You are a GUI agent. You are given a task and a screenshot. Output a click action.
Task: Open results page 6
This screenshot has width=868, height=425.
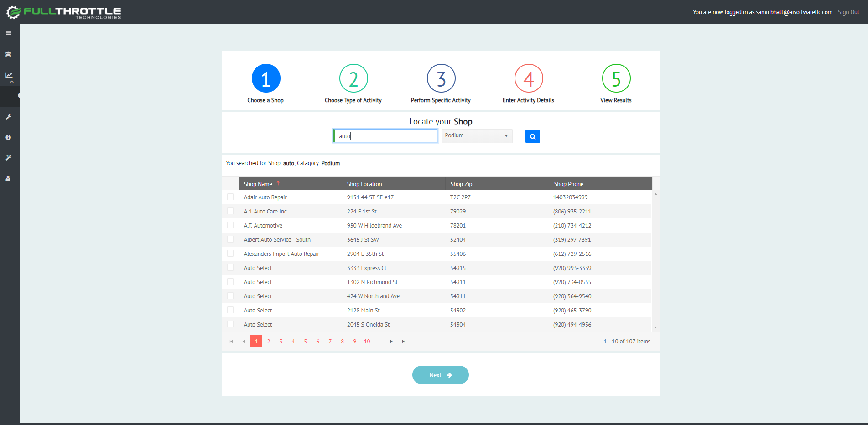(x=318, y=342)
